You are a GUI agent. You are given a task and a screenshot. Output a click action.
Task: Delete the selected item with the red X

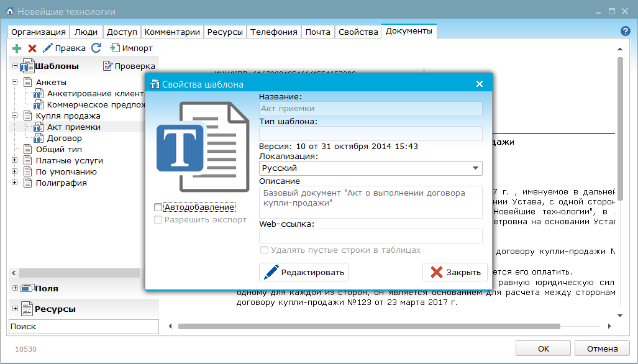[32, 48]
